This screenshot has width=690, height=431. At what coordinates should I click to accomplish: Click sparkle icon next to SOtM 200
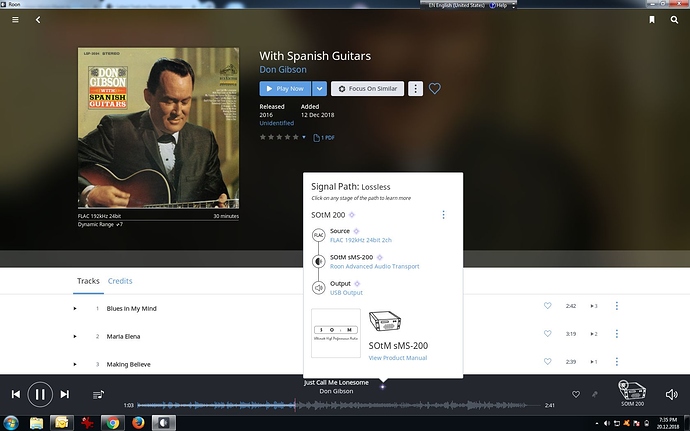click(x=352, y=215)
